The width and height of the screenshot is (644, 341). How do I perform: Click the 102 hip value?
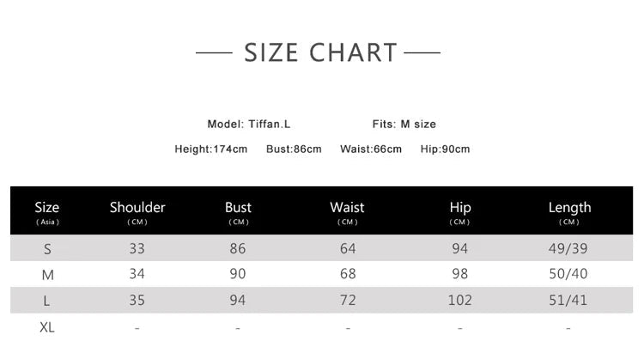[459, 300]
